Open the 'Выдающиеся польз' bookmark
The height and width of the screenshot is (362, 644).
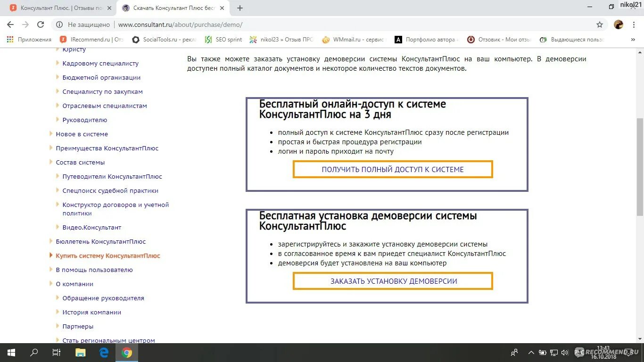click(572, 40)
